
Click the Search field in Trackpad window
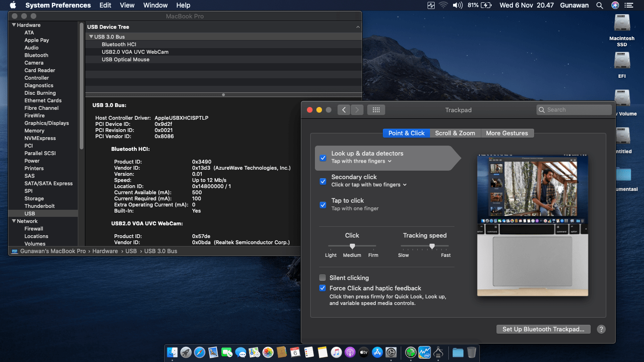(x=574, y=110)
